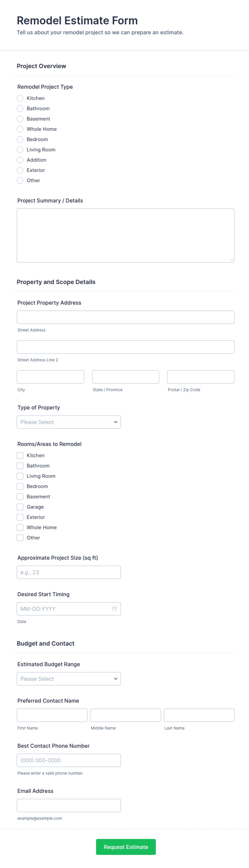Check the Garage room checkbox
This screenshot has width=249, height=868.
tap(20, 507)
